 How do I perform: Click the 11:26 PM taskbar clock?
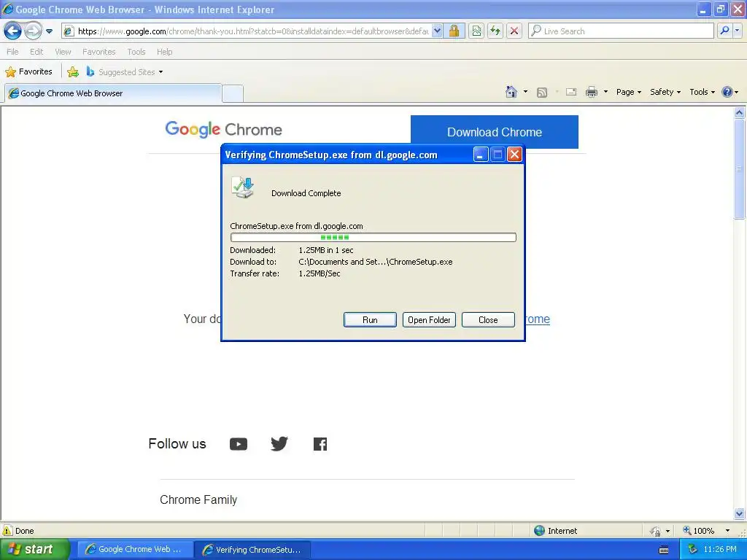click(x=720, y=550)
